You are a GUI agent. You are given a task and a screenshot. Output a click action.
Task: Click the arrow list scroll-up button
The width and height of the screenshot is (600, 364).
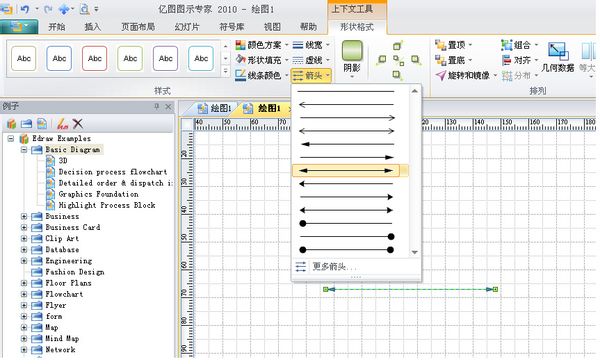414,91
